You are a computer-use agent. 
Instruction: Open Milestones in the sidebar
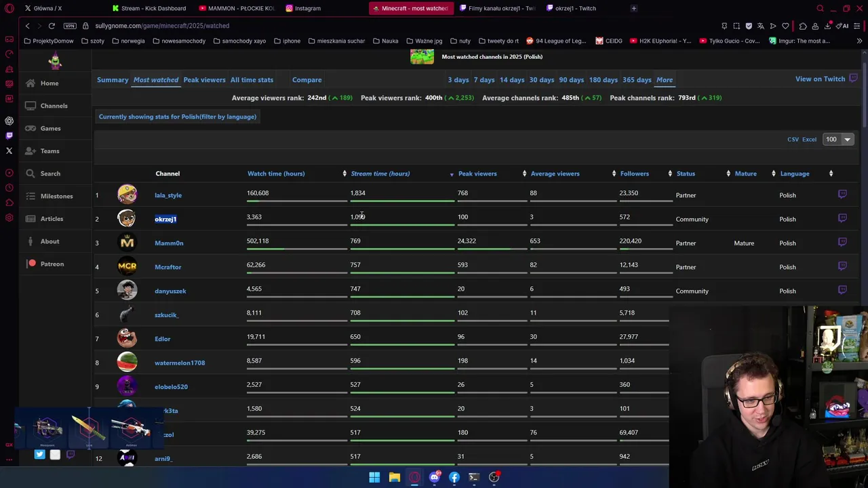pos(56,196)
